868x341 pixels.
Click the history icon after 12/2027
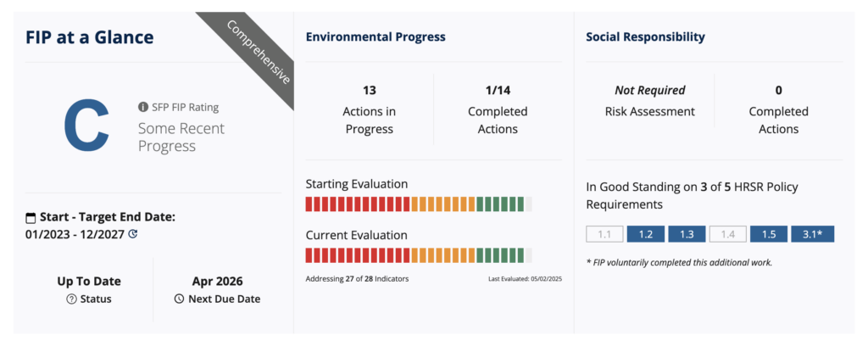[132, 233]
